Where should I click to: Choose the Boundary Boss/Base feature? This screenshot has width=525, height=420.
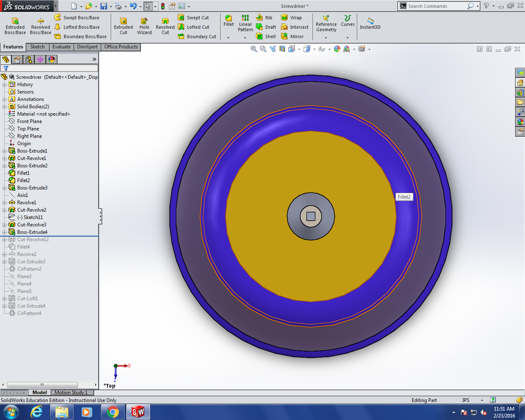click(80, 37)
